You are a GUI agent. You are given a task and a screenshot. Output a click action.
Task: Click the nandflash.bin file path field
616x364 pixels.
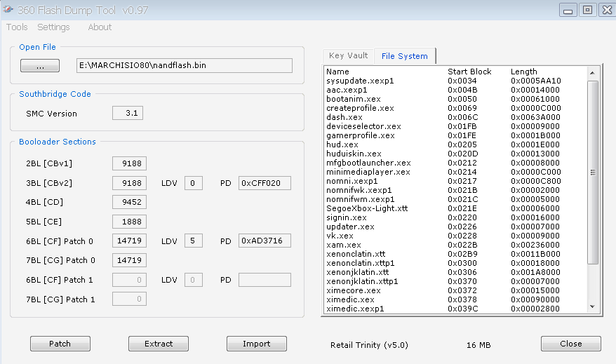[x=184, y=66]
